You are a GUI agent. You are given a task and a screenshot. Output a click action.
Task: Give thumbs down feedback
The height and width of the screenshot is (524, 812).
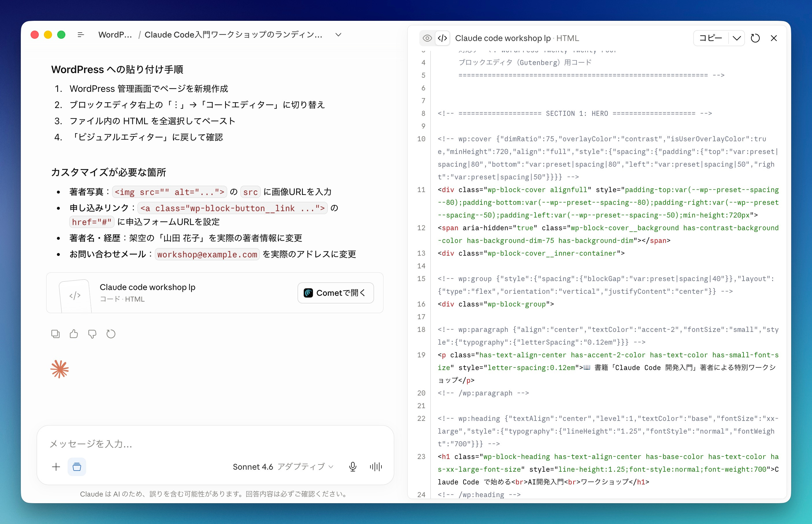(x=92, y=334)
